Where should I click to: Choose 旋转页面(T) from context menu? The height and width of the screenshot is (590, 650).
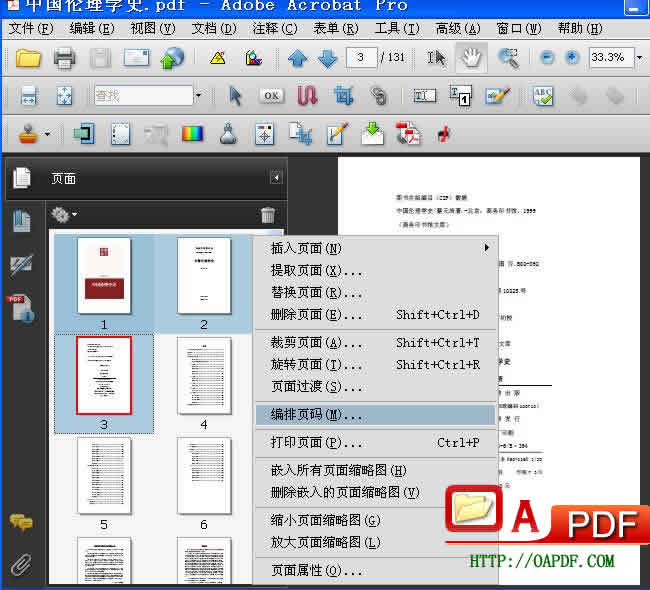point(376,364)
